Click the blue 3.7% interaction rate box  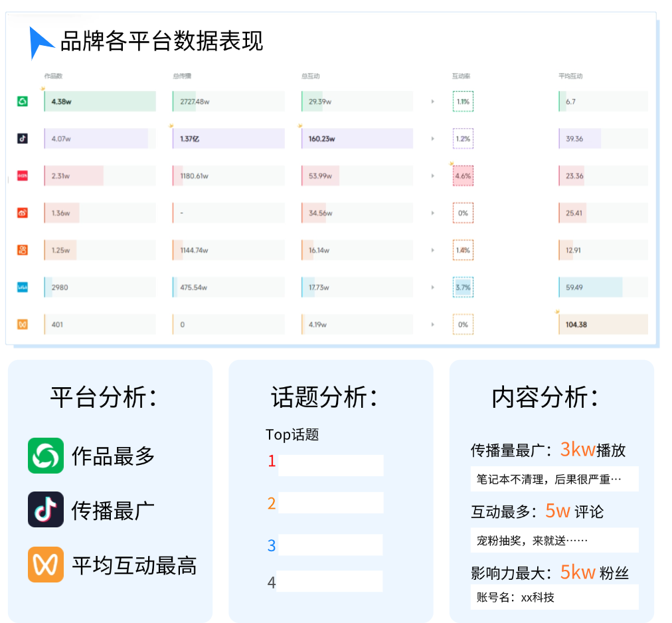pos(463,288)
